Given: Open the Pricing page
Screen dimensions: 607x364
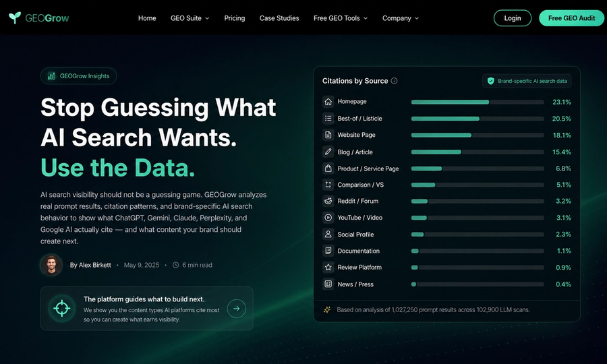Looking at the screenshot, I should pyautogui.click(x=235, y=18).
